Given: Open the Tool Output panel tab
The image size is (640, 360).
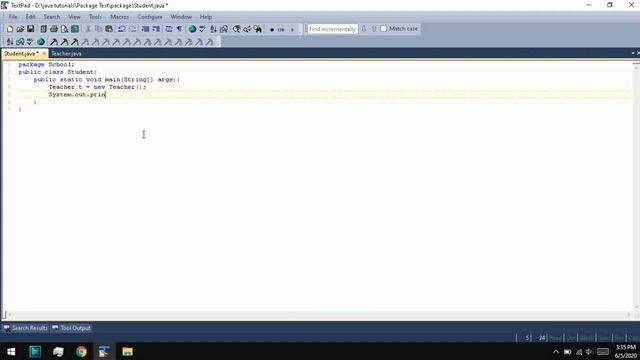Looking at the screenshot, I should pyautogui.click(x=71, y=328).
